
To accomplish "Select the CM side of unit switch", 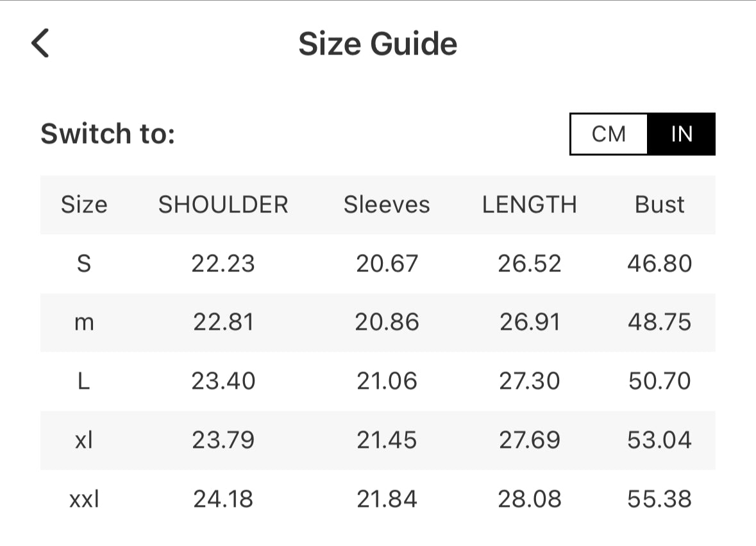I will (608, 134).
